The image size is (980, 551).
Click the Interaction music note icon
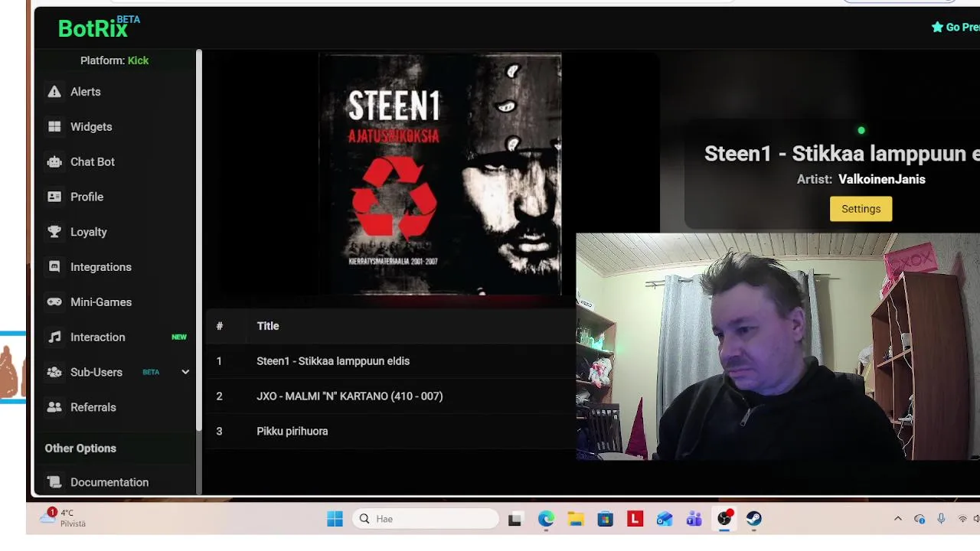pos(54,337)
